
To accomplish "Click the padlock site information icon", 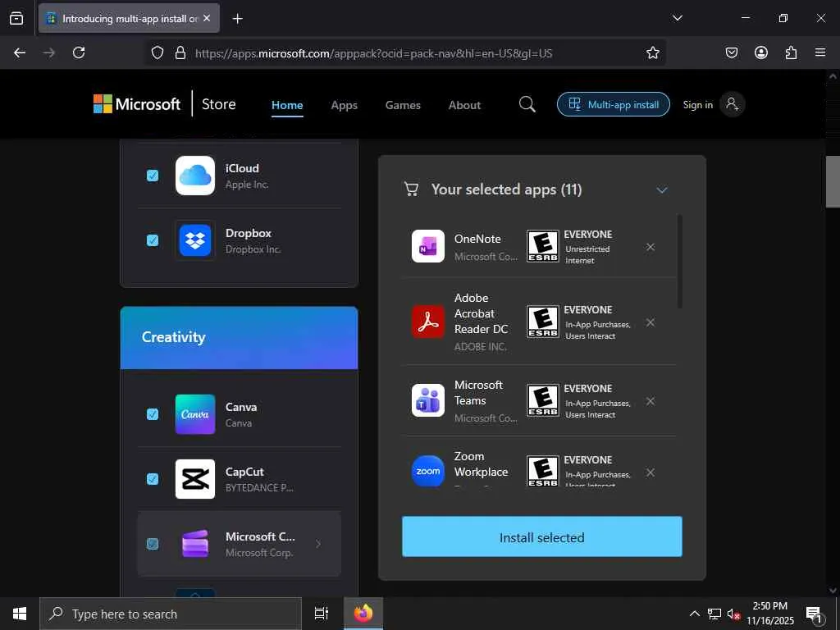I will click(x=180, y=52).
